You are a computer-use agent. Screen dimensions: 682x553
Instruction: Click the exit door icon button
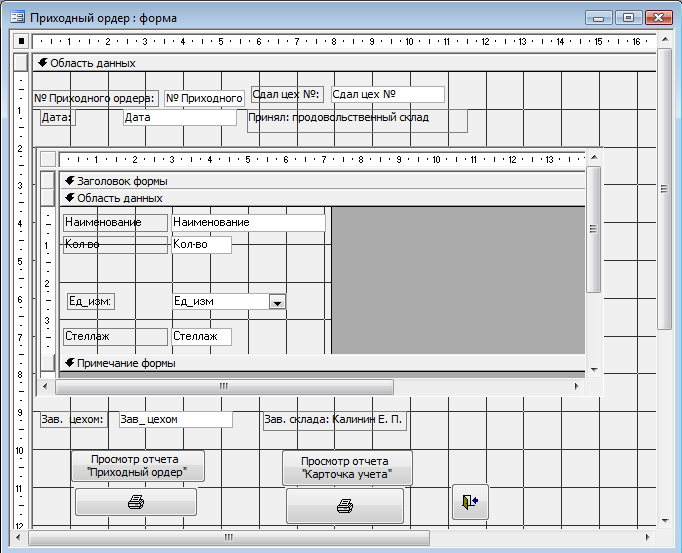(x=470, y=502)
